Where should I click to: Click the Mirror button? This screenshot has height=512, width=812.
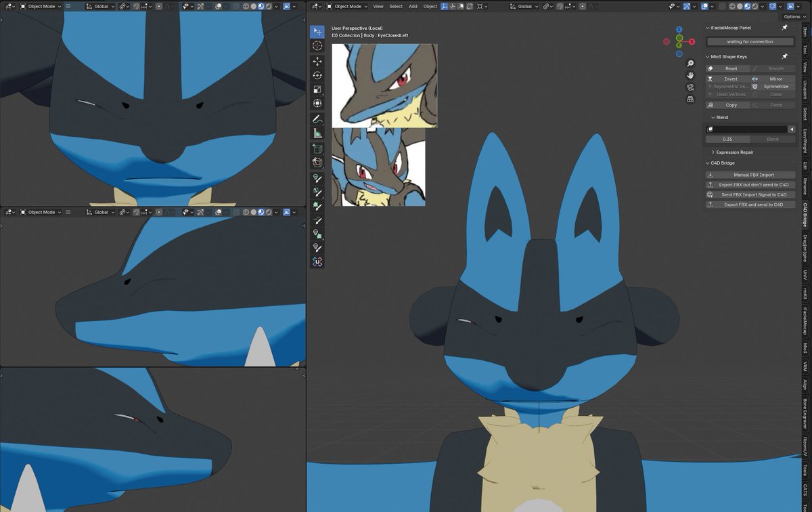pos(773,79)
